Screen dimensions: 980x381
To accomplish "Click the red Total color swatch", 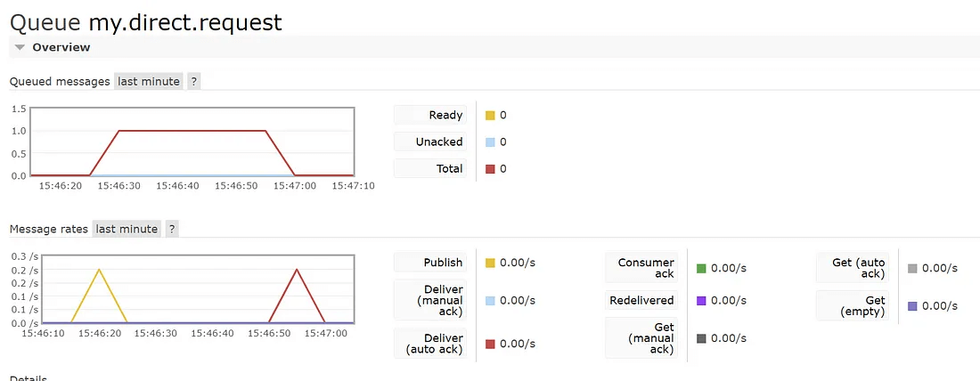I will 490,169.
